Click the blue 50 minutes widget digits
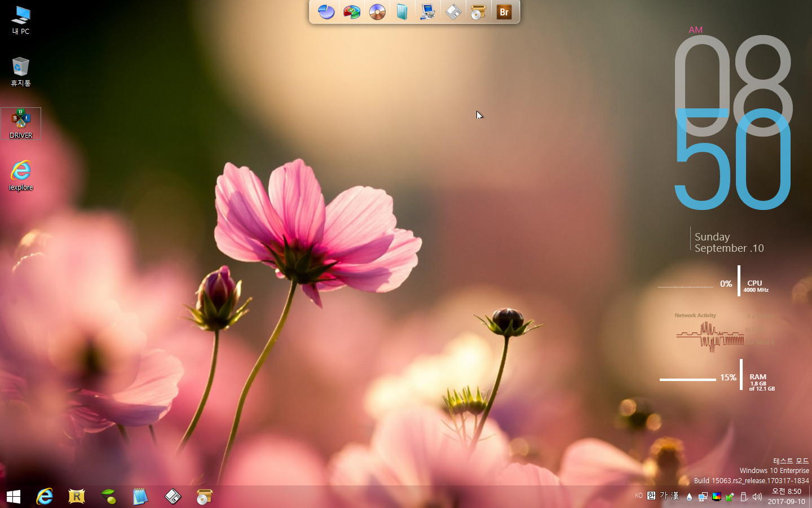The width and height of the screenshot is (812, 508). point(732,159)
